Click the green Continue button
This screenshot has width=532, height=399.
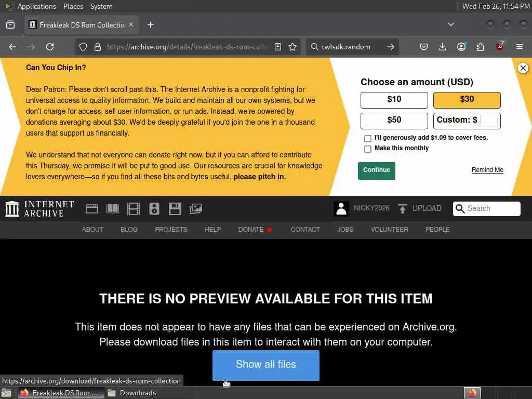click(x=377, y=170)
